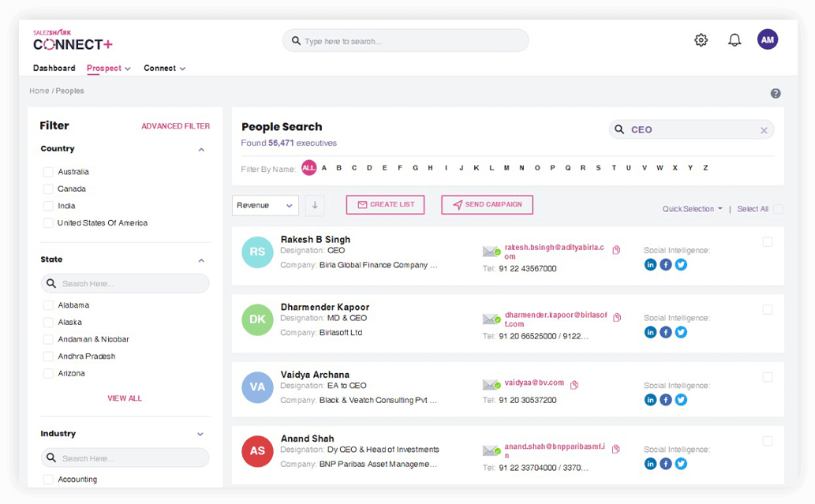Toggle sort direction arrow next to Revenue

315,205
